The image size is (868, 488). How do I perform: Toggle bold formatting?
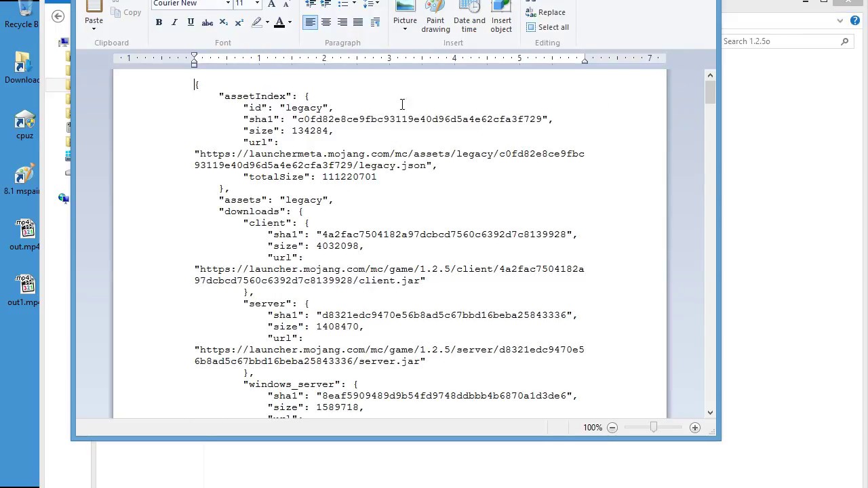click(x=159, y=22)
